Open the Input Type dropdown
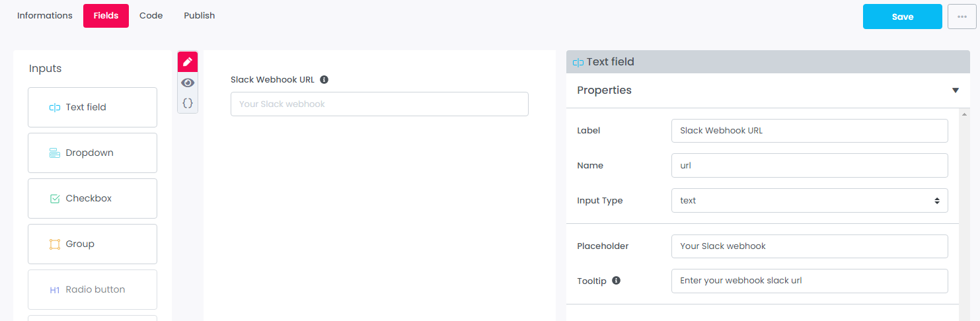The image size is (980, 321). tap(809, 201)
